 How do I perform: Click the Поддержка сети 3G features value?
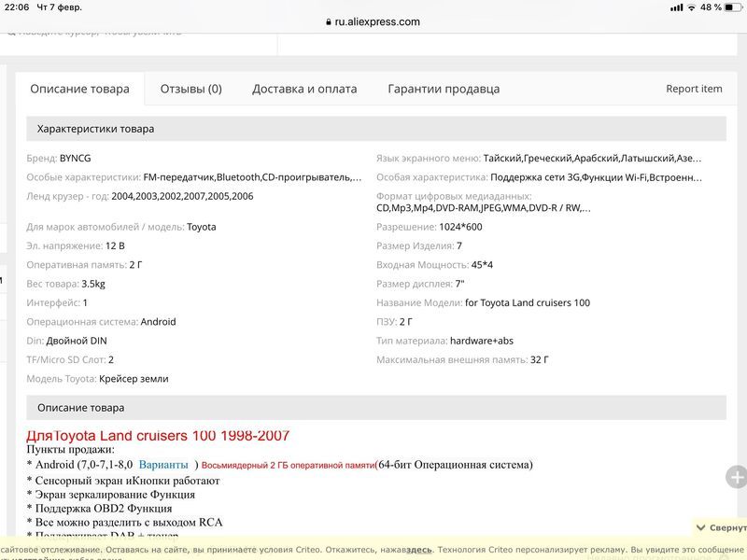[596, 177]
